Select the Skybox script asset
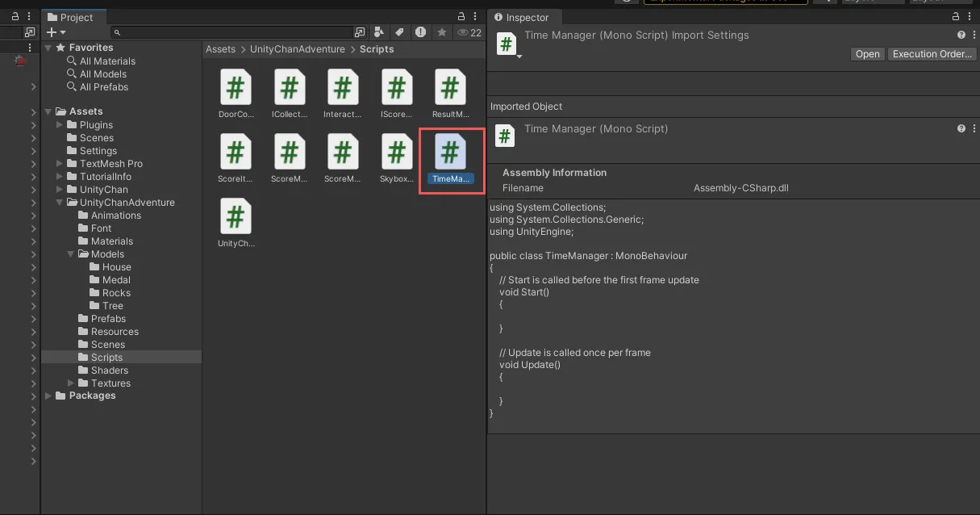Viewport: 980px width, 515px height. click(x=396, y=152)
